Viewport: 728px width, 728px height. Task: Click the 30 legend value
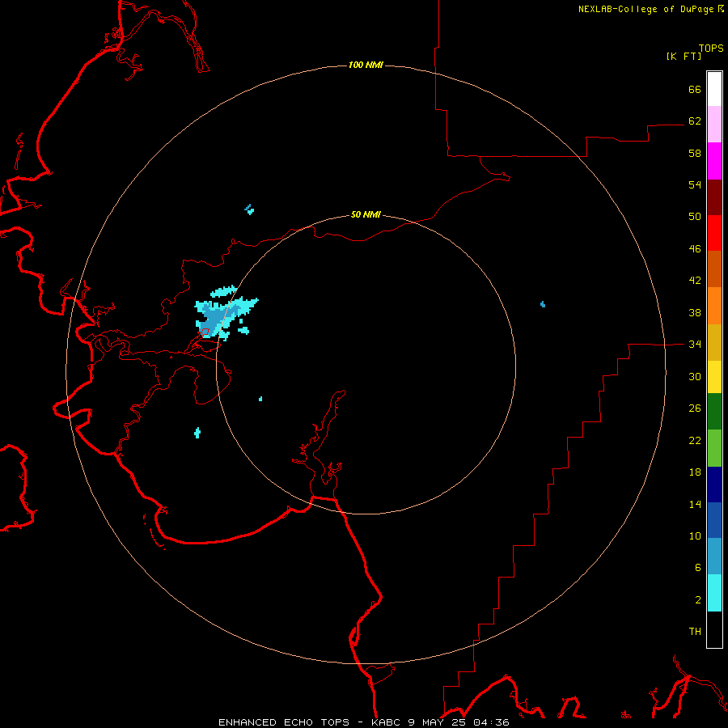695,376
